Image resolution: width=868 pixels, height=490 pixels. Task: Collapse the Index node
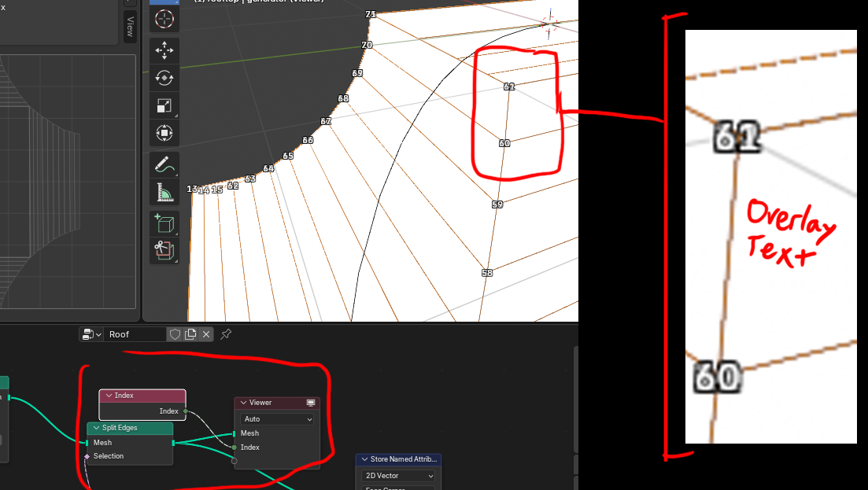click(x=109, y=396)
